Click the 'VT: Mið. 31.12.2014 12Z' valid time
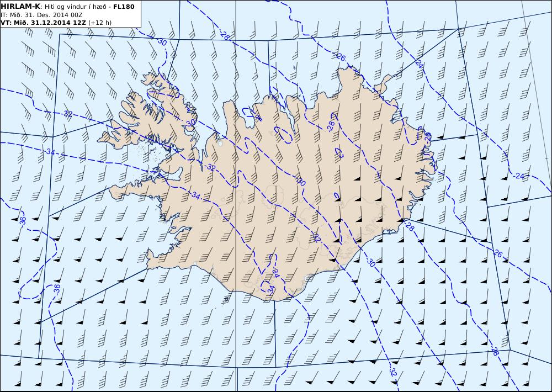This screenshot has height=392, width=552. [x=43, y=23]
